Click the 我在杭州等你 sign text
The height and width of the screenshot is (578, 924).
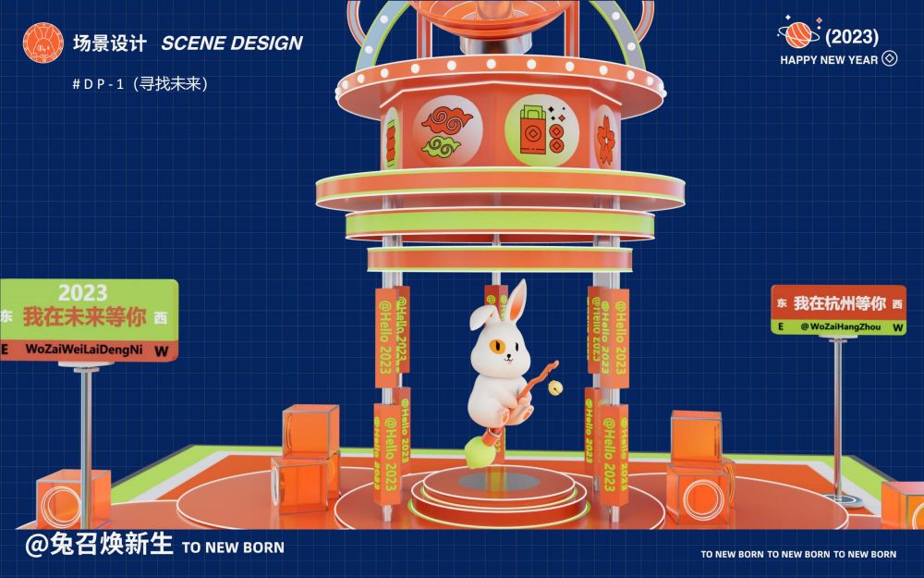pos(839,303)
